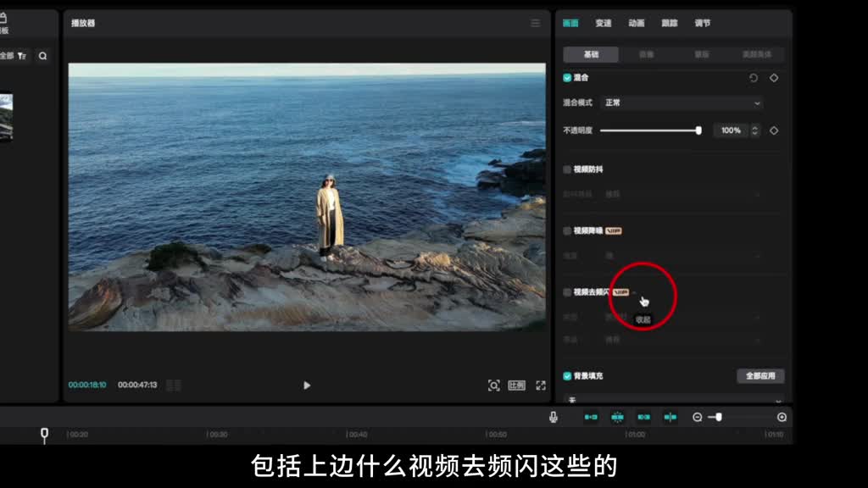This screenshot has width=868, height=488.
Task: Expand the 背景填充 type dropdown
Action: 674,400
